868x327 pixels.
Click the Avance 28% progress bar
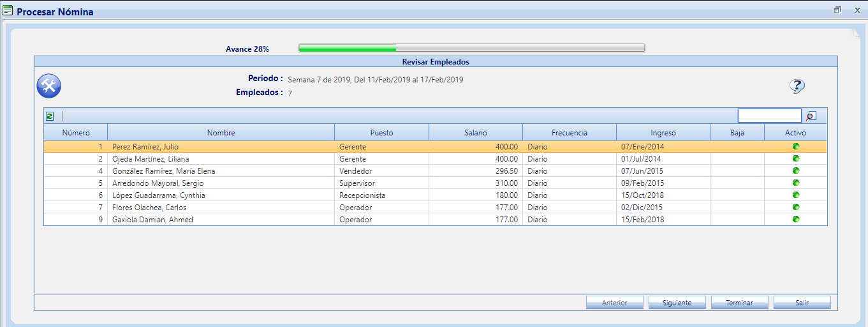(472, 48)
